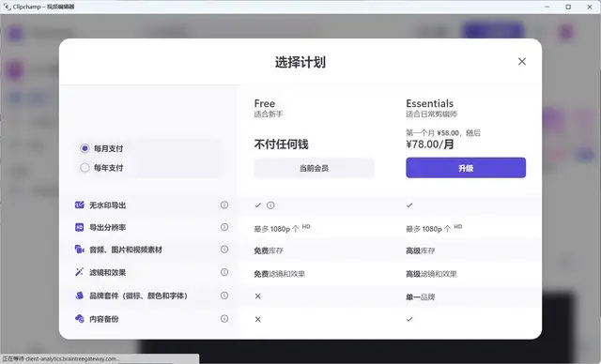Click the 无水印导出 feature icon
Image resolution: width=601 pixels, height=364 pixels.
click(79, 205)
